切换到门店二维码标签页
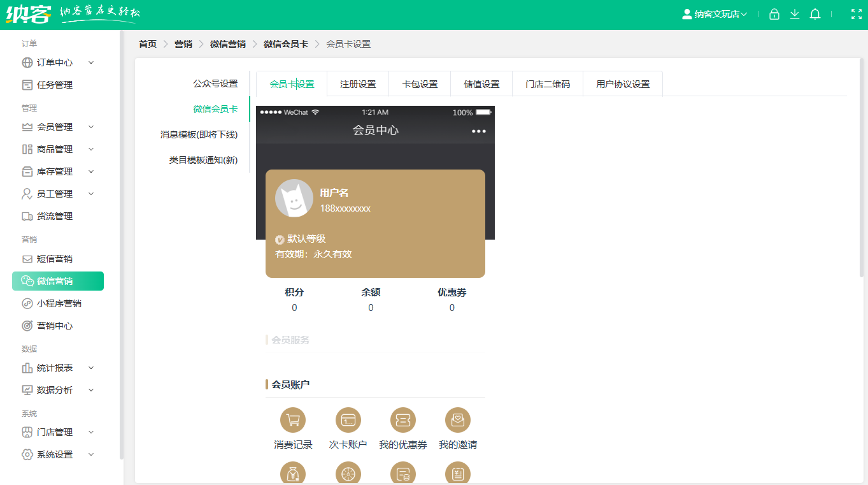The width and height of the screenshot is (868, 485). (x=547, y=83)
